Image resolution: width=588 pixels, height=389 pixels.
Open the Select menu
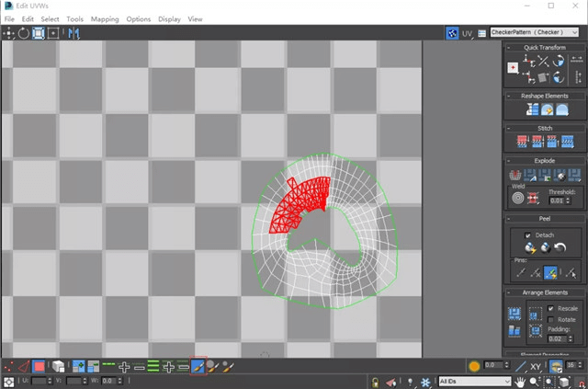click(x=50, y=19)
